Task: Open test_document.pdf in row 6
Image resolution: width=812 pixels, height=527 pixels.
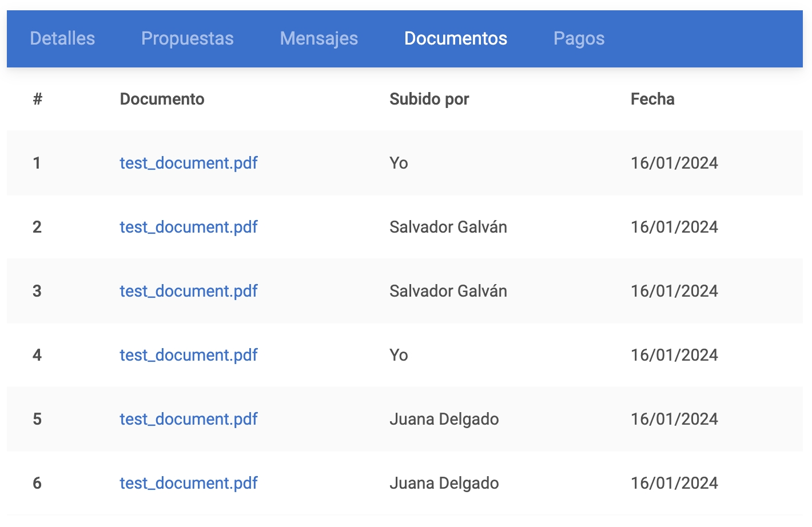Action: pos(188,483)
